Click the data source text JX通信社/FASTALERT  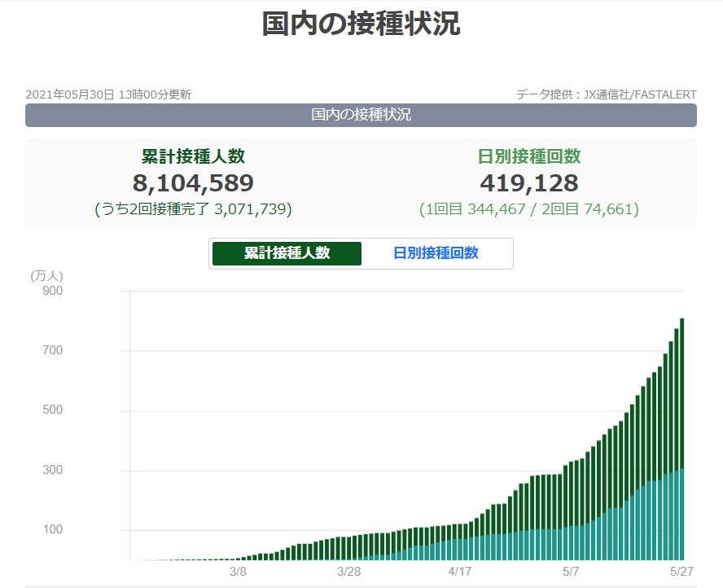click(640, 94)
